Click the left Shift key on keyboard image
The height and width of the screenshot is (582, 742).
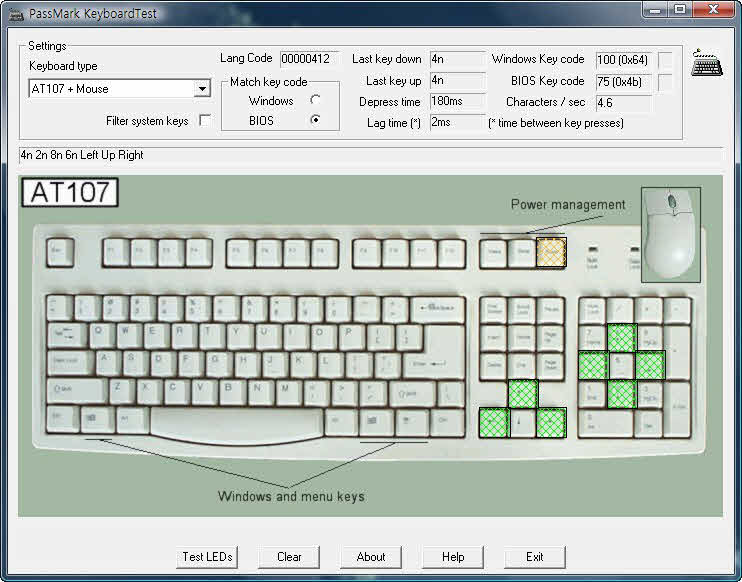(77, 391)
